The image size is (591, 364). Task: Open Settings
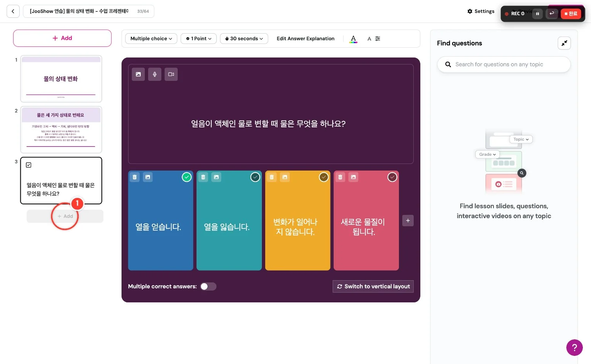(x=481, y=11)
